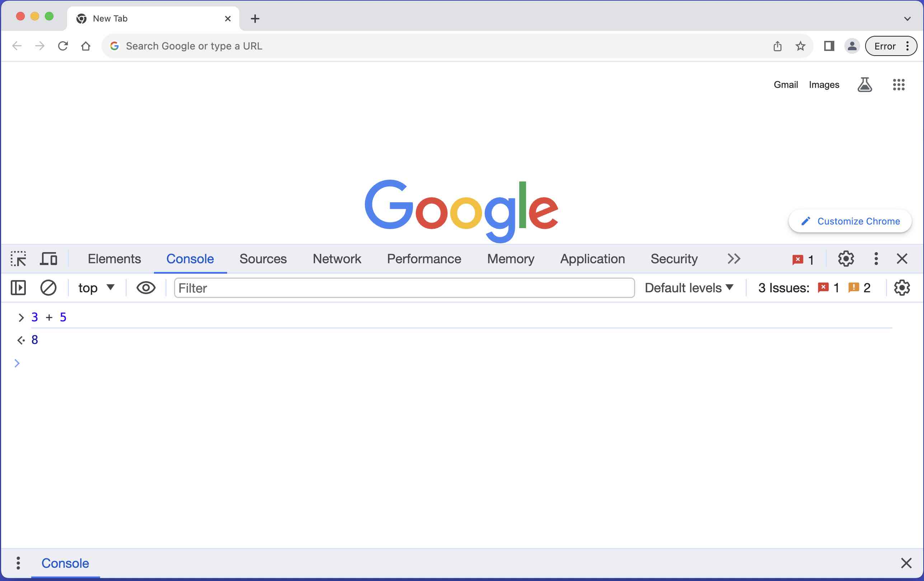The width and height of the screenshot is (924, 581).
Task: Click the red issue icon next to 3 Issues
Action: point(823,287)
